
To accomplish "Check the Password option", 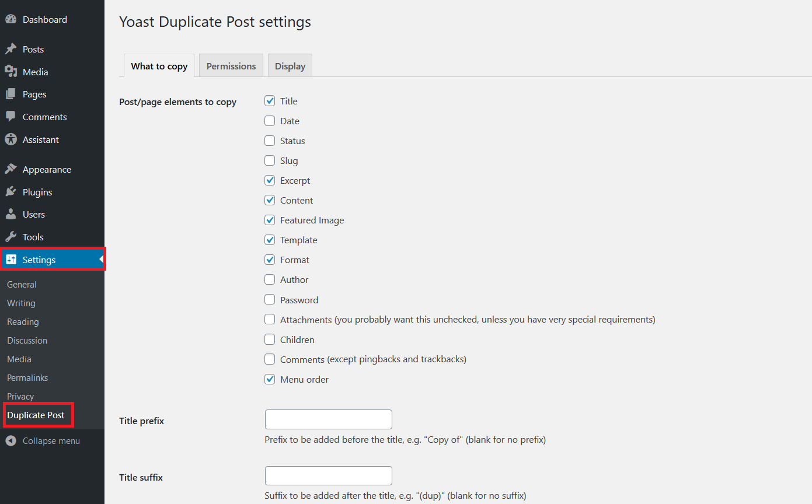I will [270, 300].
